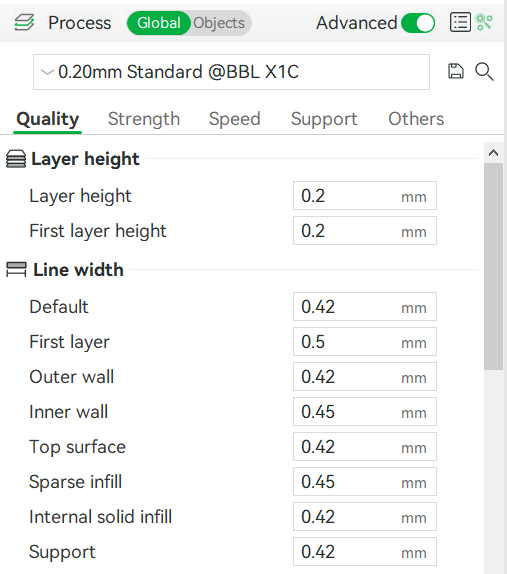Click the Layer height value field
The width and height of the screenshot is (507, 574).
pyautogui.click(x=365, y=196)
